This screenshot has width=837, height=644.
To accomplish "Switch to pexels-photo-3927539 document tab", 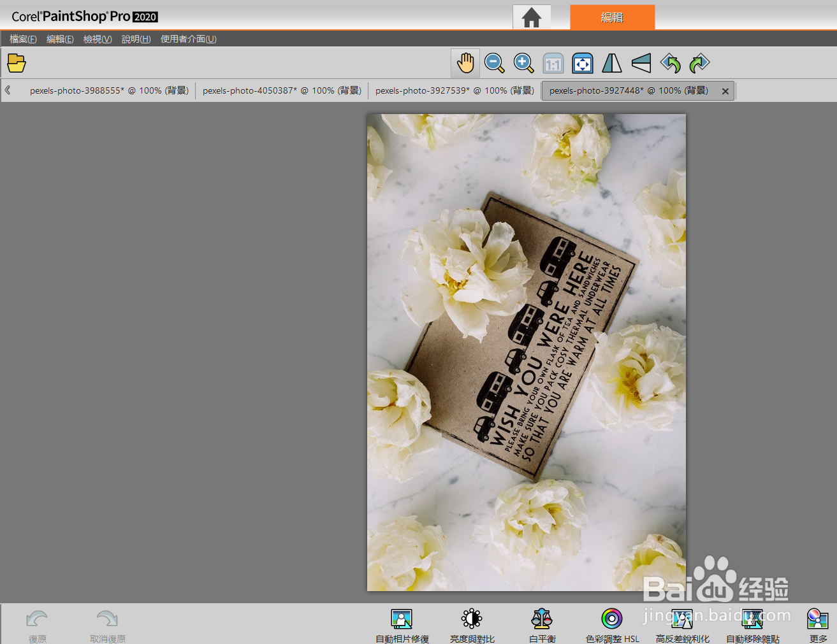I will click(x=455, y=90).
